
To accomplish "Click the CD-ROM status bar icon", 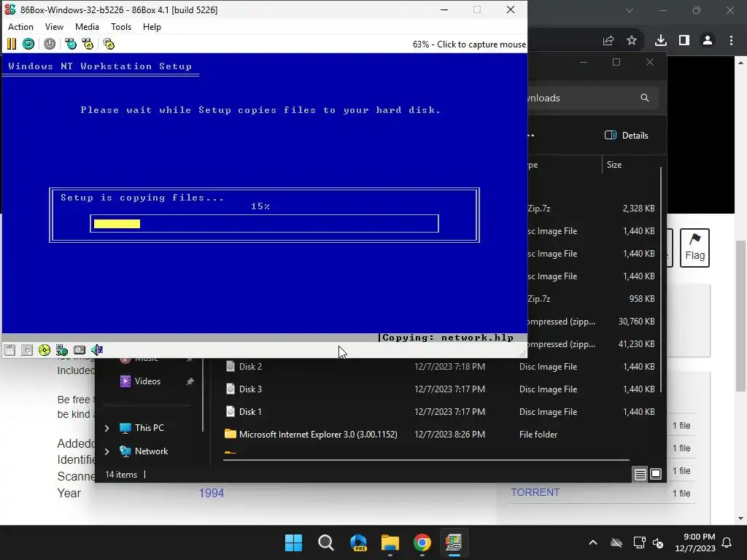I will point(44,351).
